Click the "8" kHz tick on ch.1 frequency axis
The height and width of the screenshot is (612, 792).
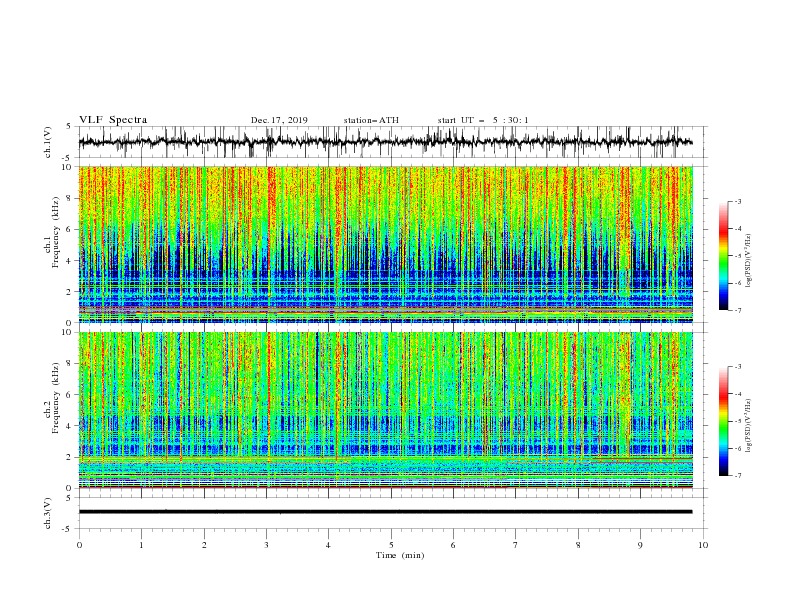point(70,198)
